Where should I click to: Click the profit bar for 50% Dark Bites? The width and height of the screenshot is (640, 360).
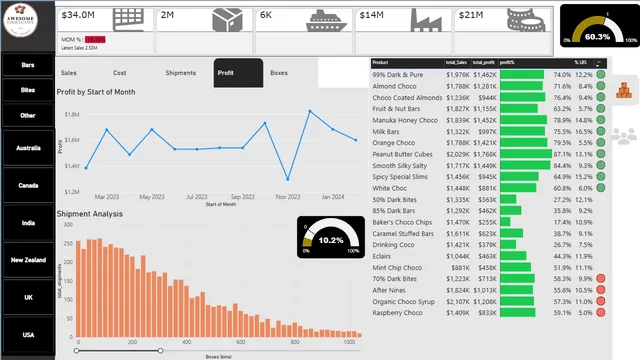point(508,199)
